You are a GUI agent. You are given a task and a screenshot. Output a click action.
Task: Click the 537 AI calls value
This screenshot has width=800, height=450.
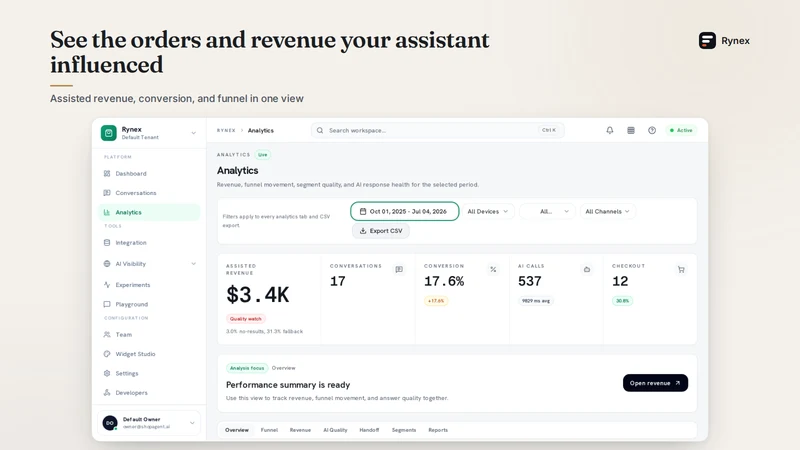[x=530, y=281]
